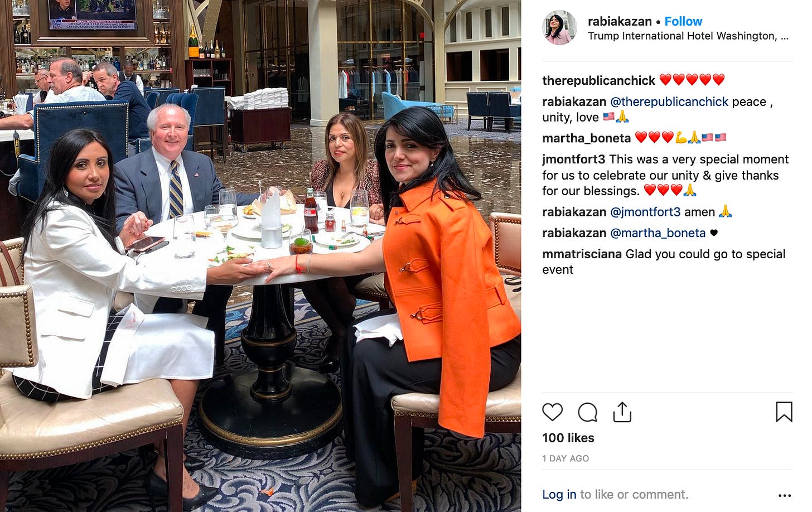Open rabiakazan's profile picture avatar
This screenshot has width=812, height=512.
559,28
